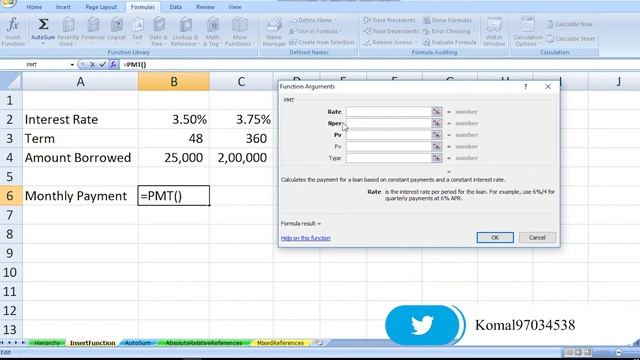Click Show Formulas

[447, 20]
